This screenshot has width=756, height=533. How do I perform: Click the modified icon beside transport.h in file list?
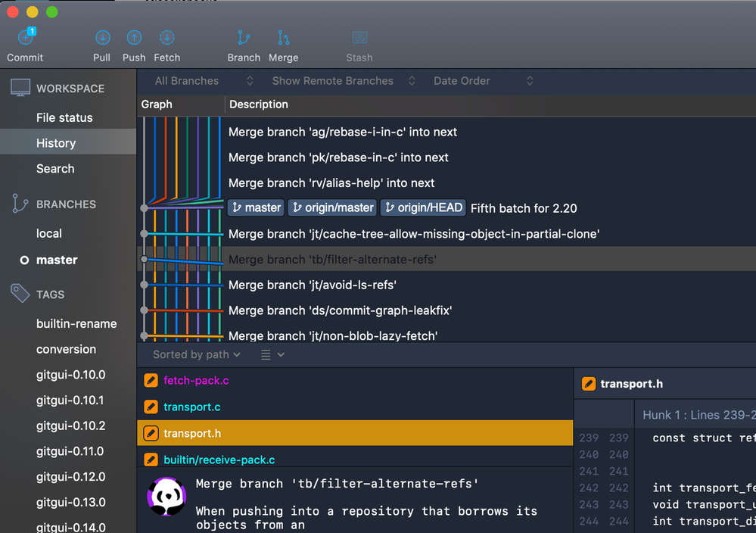151,433
